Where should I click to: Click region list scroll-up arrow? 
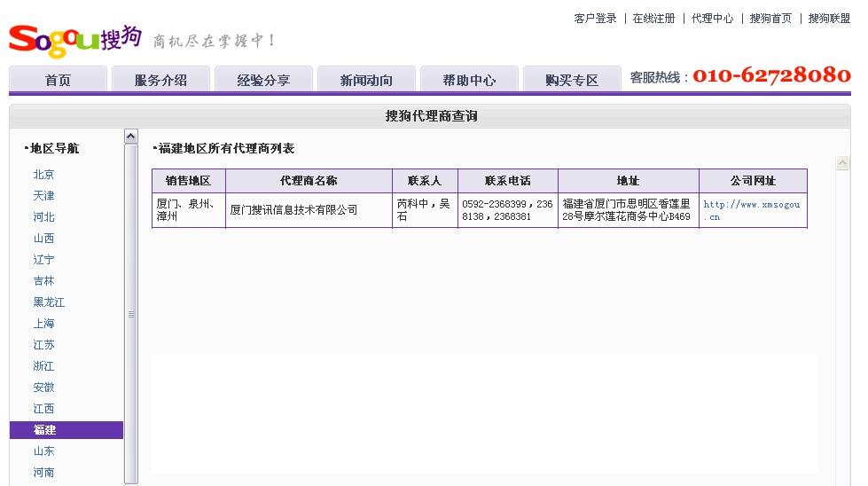click(x=131, y=137)
